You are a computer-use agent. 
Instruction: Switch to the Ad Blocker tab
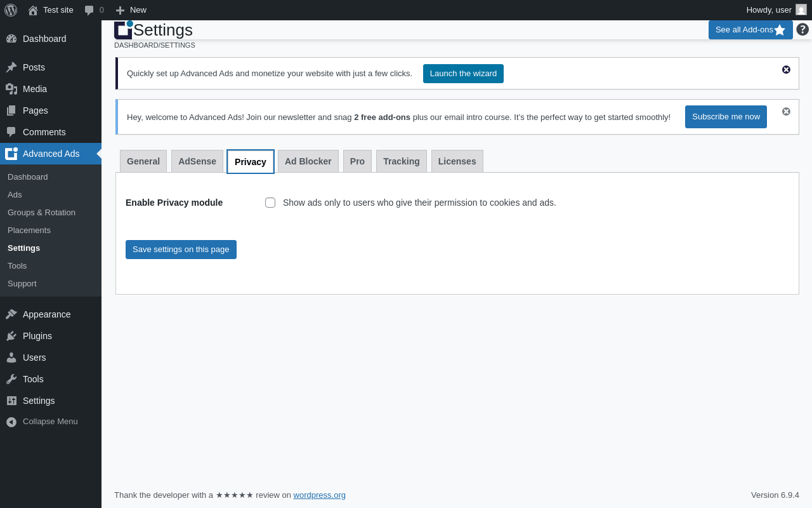tap(308, 161)
